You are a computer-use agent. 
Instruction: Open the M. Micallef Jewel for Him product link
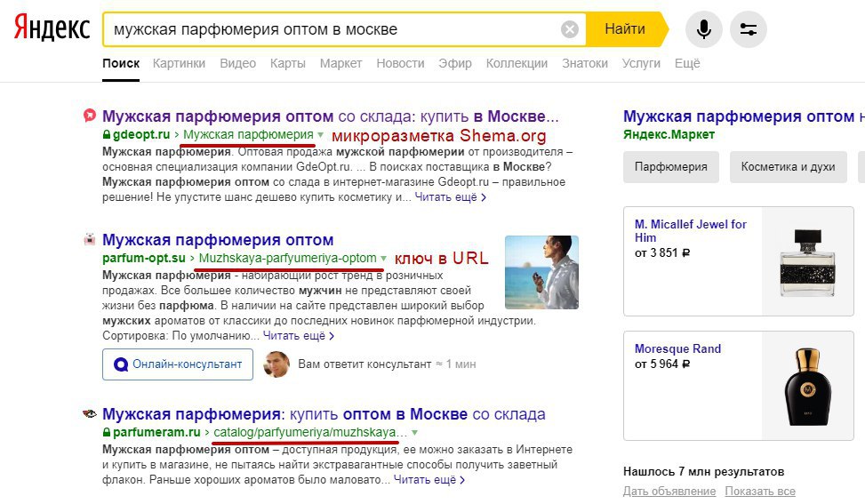coord(690,230)
